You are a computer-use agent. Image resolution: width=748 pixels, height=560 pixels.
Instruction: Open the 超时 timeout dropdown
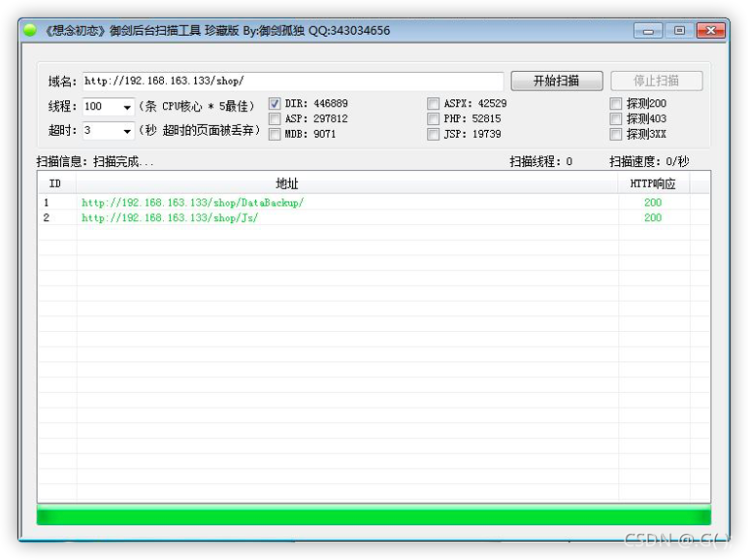pos(127,130)
